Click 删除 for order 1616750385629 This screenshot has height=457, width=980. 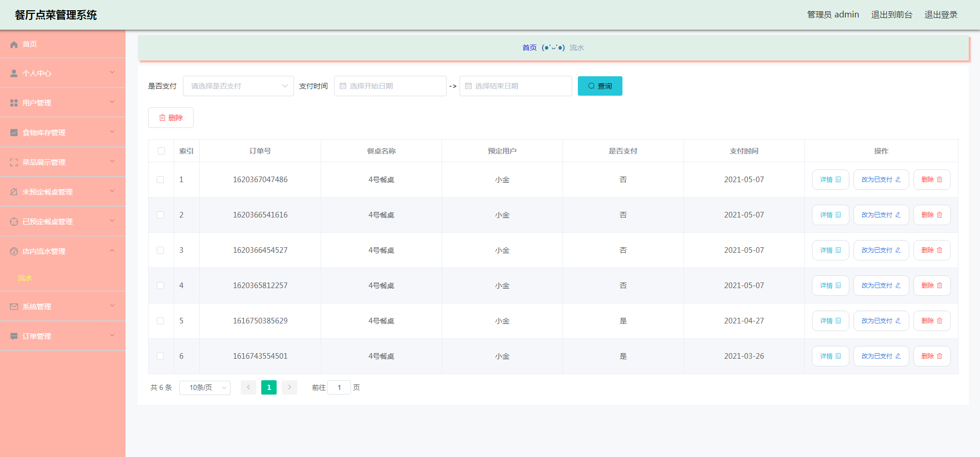pos(932,321)
